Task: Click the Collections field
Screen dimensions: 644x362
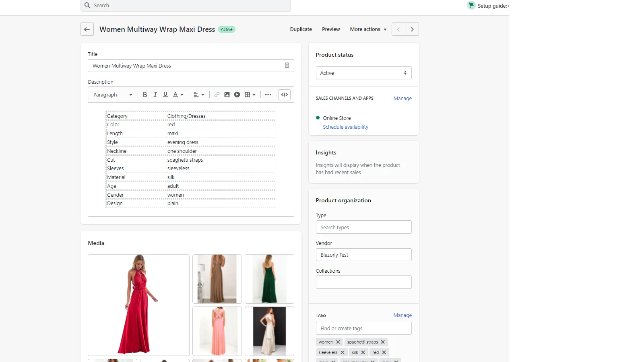Action: coord(364,282)
